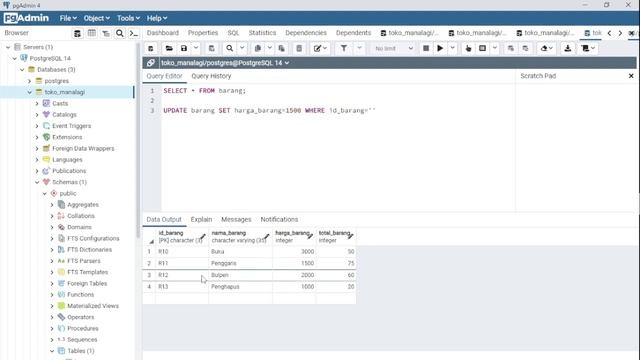Screen dimensions: 640x360
Task: Open the File menu
Action: pyautogui.click(x=68, y=18)
